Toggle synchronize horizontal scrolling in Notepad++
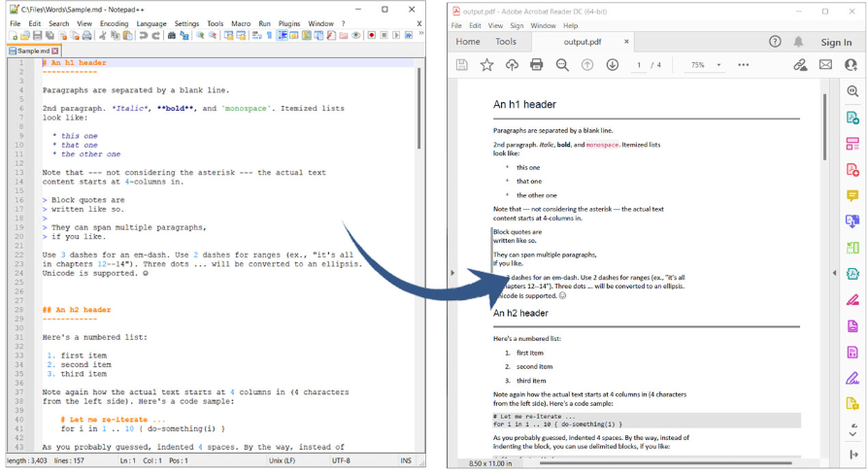The width and height of the screenshot is (868, 474). point(241,35)
